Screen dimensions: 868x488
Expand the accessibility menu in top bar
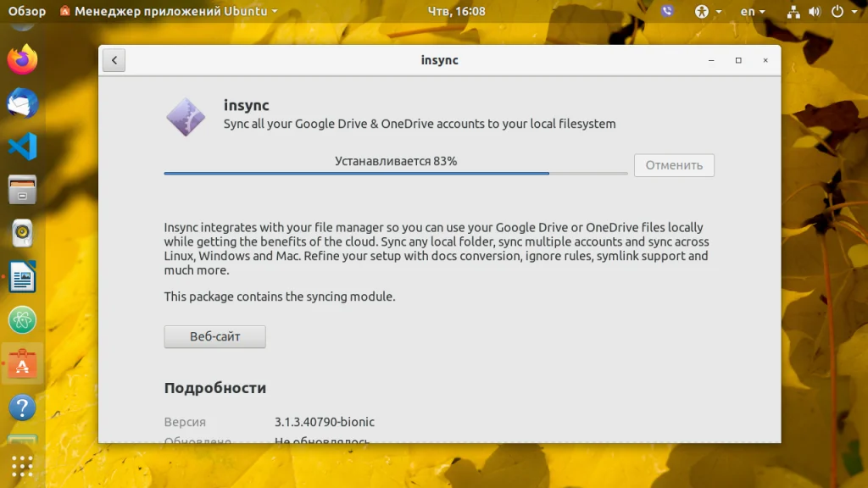(707, 12)
